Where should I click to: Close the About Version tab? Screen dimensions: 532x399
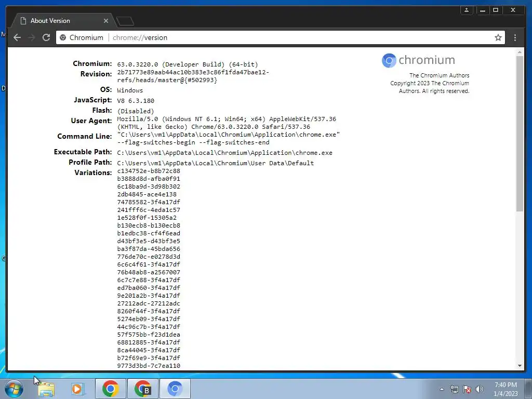pyautogui.click(x=106, y=21)
